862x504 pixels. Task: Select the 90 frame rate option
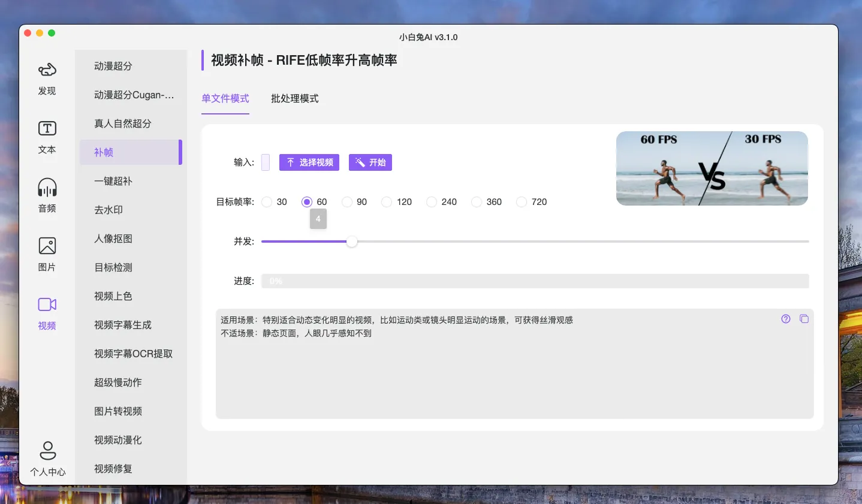346,202
